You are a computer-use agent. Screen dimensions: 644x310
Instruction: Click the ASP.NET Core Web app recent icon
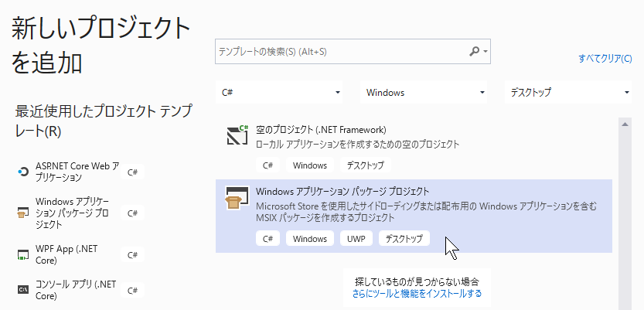click(x=23, y=172)
